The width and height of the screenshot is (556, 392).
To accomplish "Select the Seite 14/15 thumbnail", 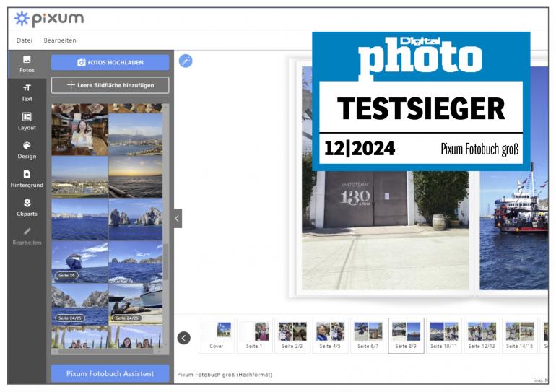I will click(x=520, y=335).
